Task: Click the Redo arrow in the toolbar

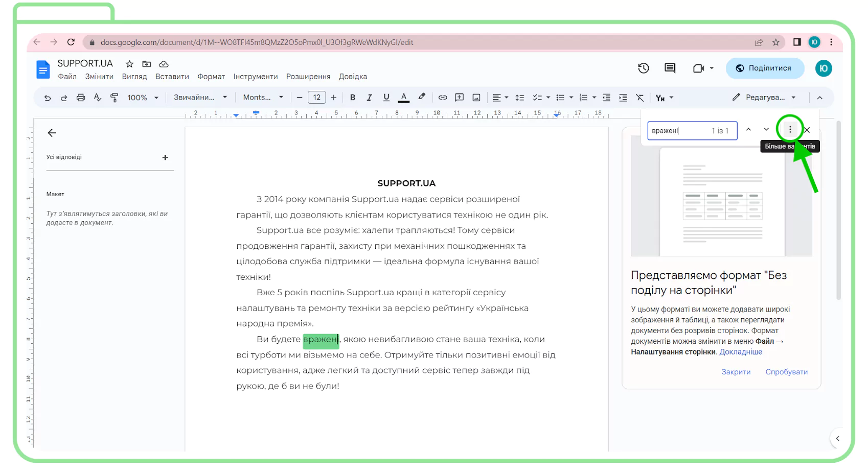Action: point(64,98)
